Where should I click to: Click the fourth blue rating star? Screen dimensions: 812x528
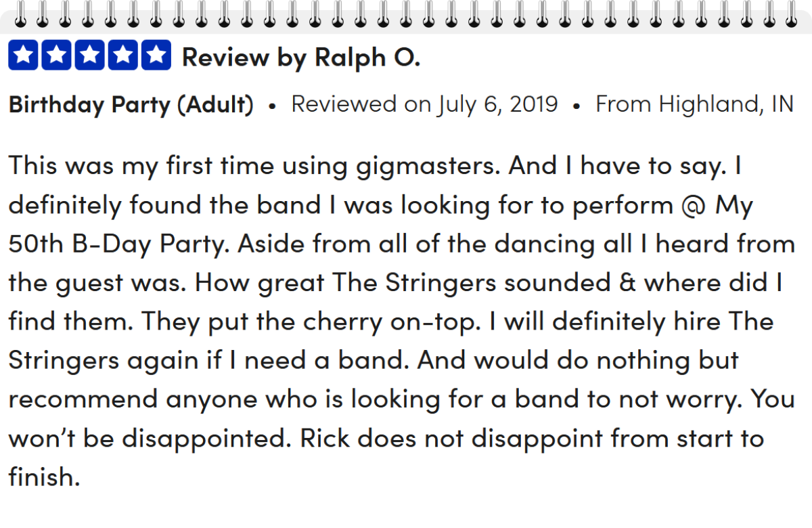(x=123, y=56)
